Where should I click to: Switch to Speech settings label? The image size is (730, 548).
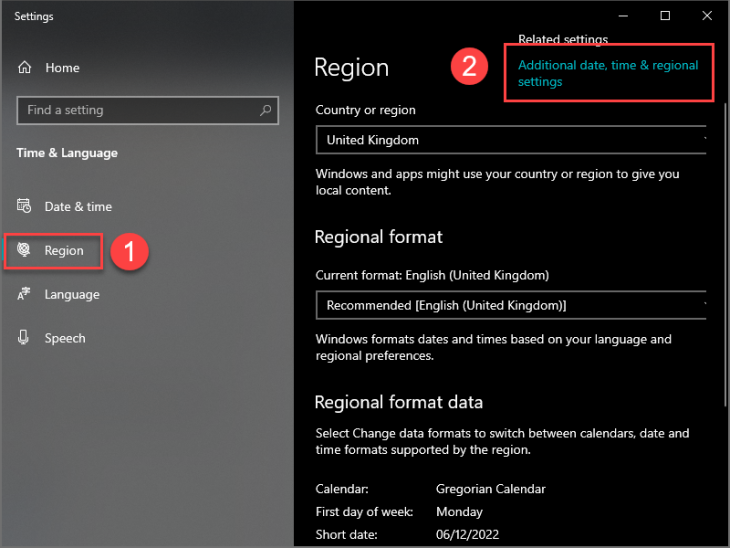[x=65, y=338]
